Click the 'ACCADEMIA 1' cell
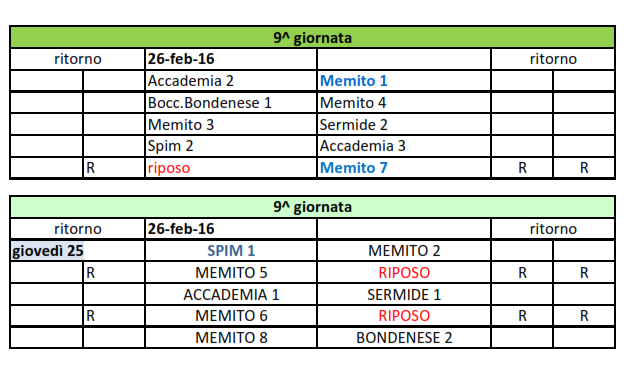This screenshot has width=642, height=371. [x=231, y=294]
